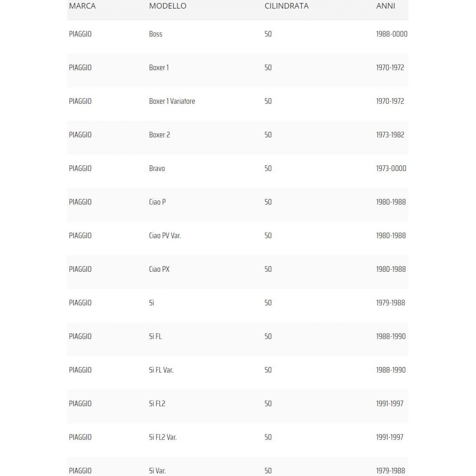
Task: Click the ANNI column header
Action: coord(386,6)
